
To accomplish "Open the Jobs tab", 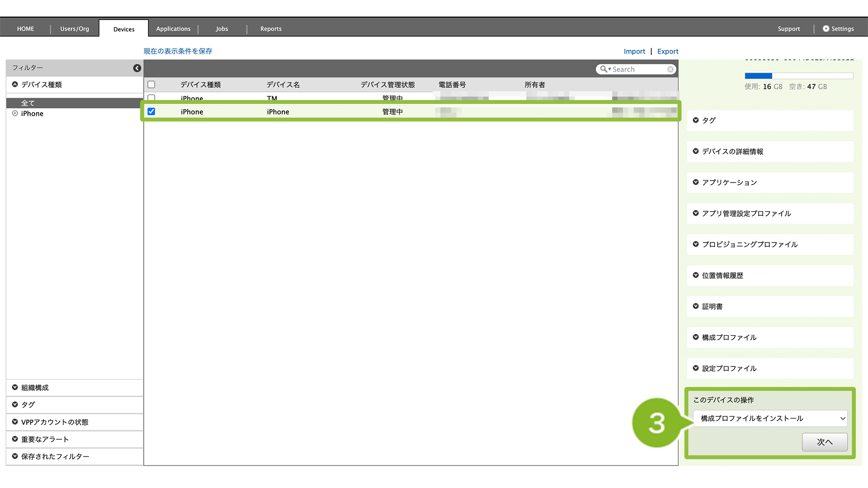I will (x=222, y=29).
